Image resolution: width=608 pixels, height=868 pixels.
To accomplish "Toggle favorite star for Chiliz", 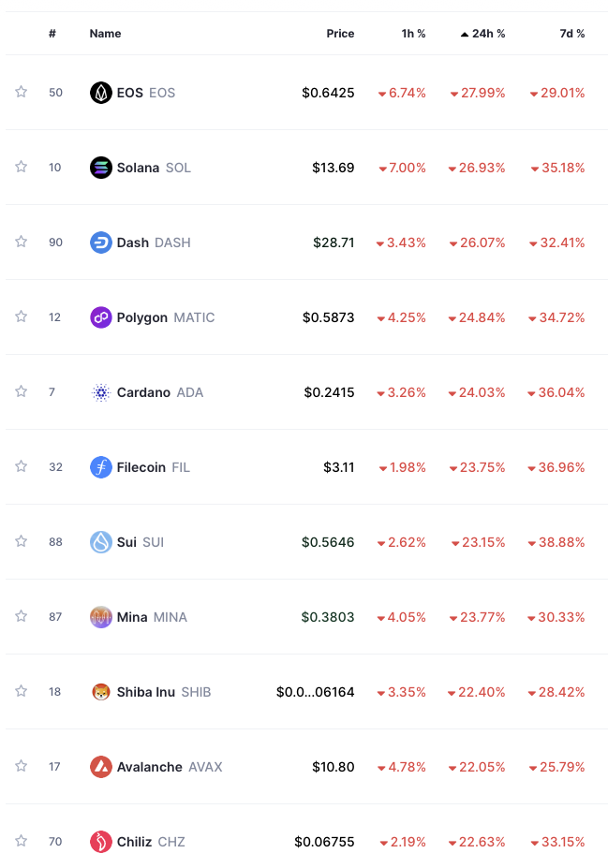I will pos(21,841).
